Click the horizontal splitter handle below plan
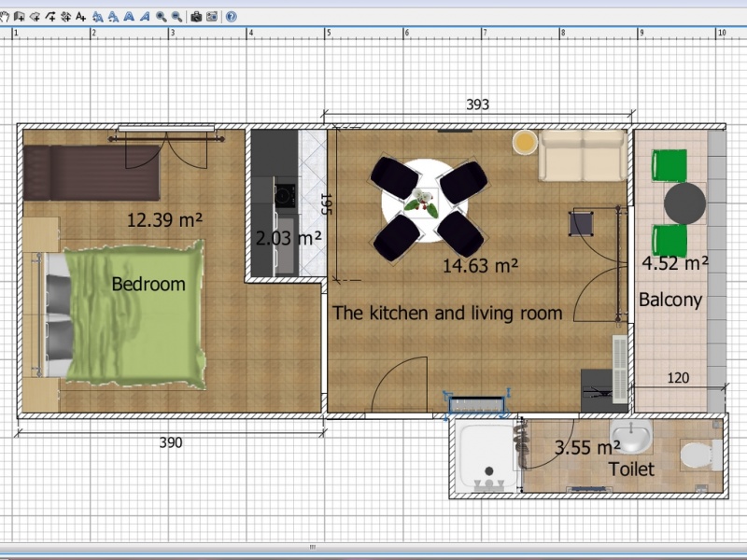The width and height of the screenshot is (747, 560). (313, 547)
